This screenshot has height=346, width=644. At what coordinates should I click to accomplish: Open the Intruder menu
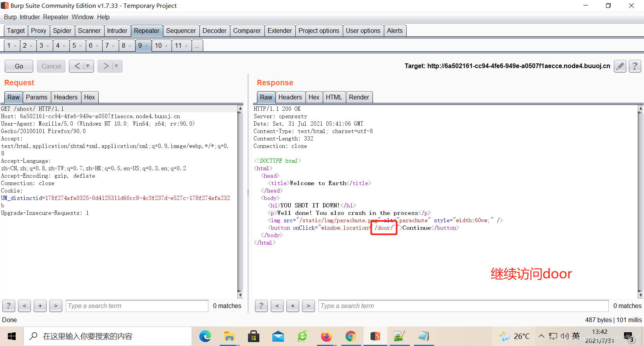(x=30, y=17)
